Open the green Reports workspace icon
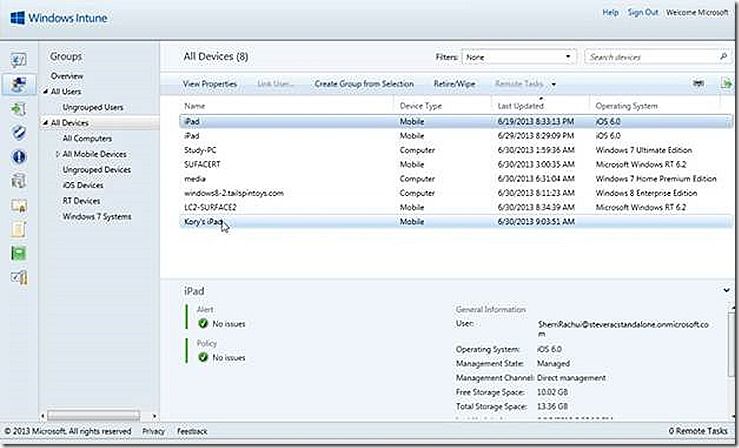 point(19,253)
